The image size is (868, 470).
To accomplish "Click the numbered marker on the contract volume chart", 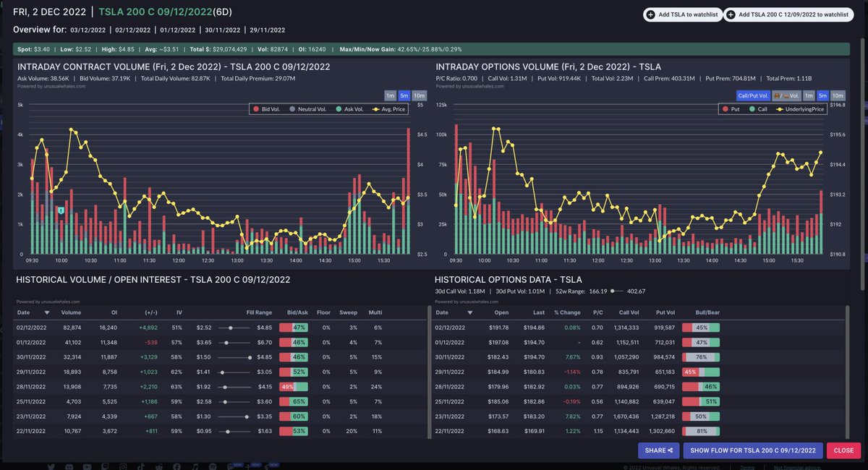I will point(61,210).
